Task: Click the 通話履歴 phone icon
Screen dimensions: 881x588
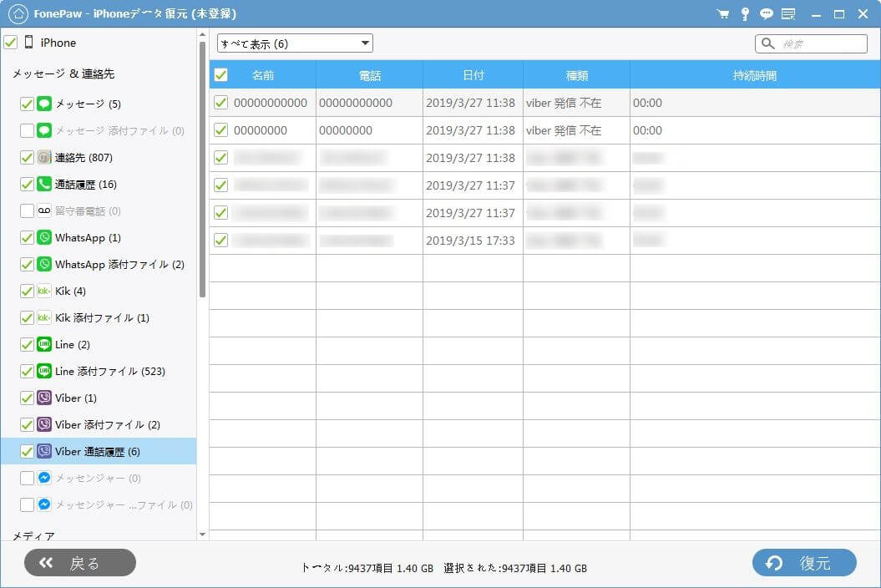Action: point(44,185)
